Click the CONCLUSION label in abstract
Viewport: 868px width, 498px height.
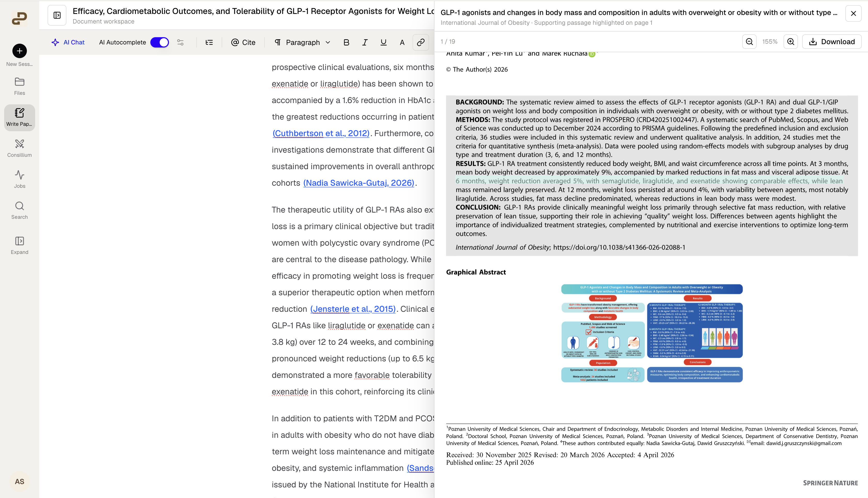(x=478, y=207)
